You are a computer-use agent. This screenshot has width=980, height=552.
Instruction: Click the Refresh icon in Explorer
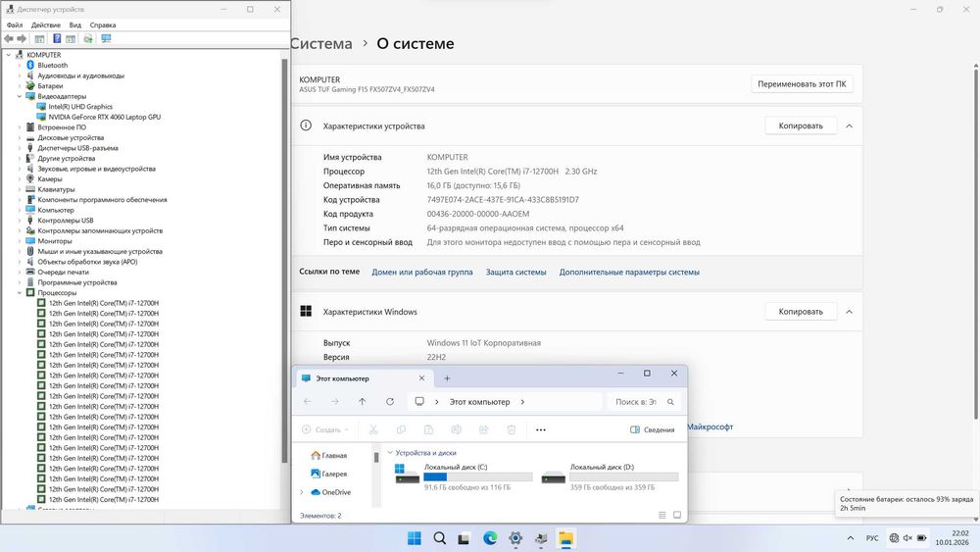click(x=389, y=401)
